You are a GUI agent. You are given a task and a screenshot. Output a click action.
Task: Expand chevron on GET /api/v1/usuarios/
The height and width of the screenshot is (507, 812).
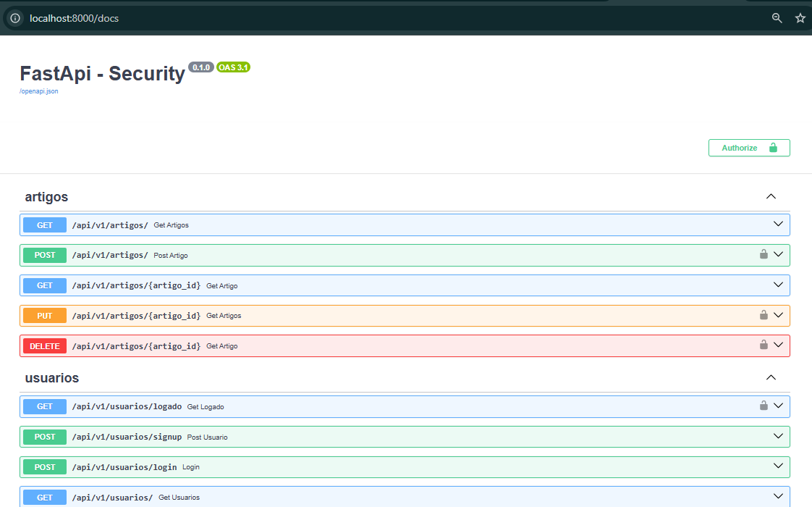point(778,496)
